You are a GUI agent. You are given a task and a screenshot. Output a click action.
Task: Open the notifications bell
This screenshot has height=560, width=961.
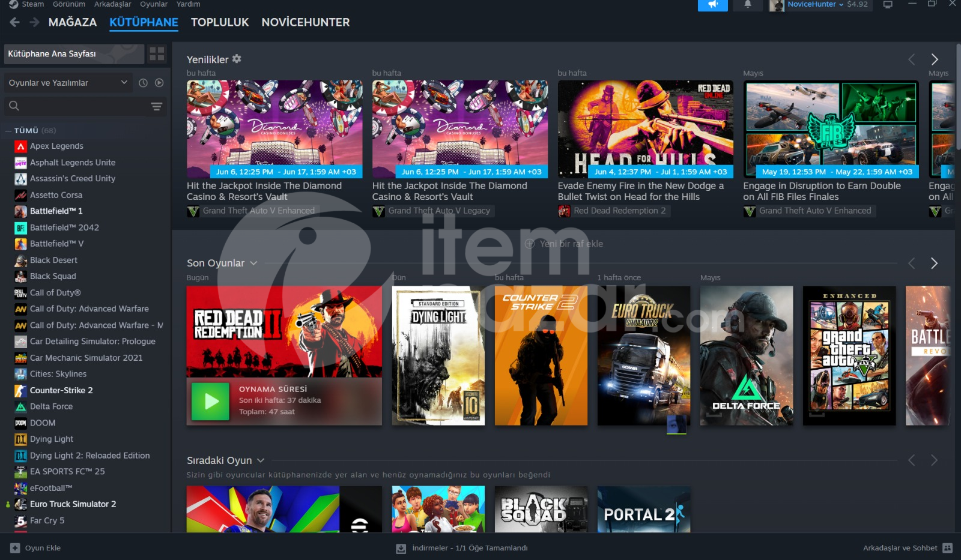coord(748,4)
